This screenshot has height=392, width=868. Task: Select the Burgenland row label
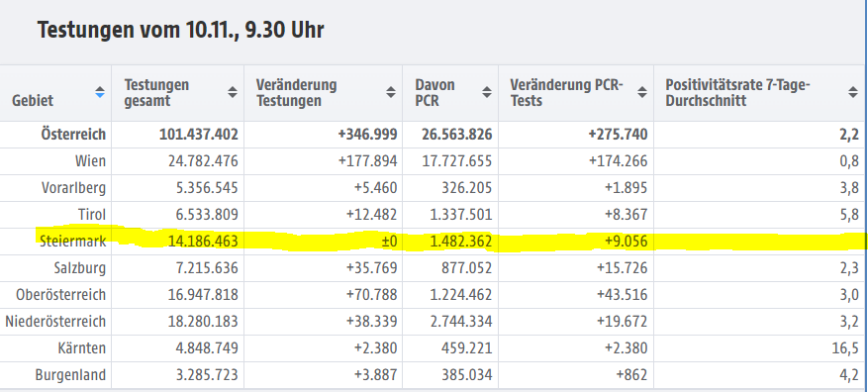click(x=70, y=375)
